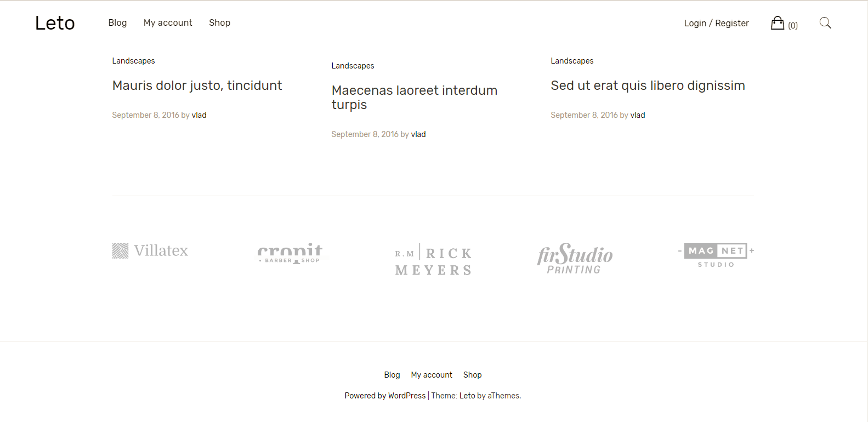The height and width of the screenshot is (422, 868).
Task: Click the search magnifier icon
Action: pyautogui.click(x=825, y=23)
